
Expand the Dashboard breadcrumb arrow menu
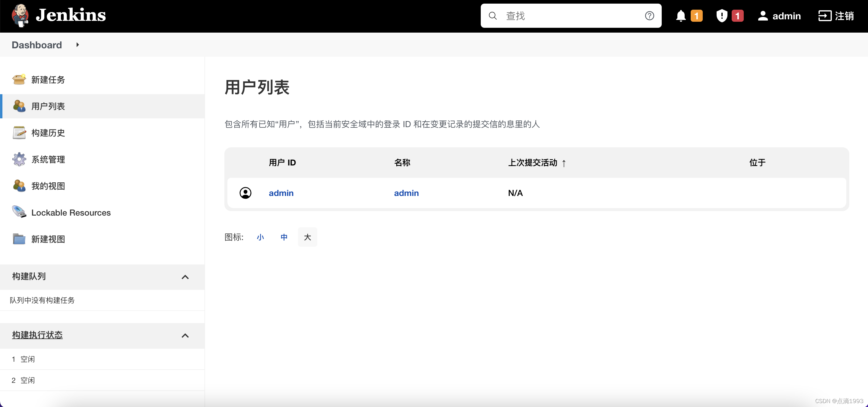[x=78, y=45]
